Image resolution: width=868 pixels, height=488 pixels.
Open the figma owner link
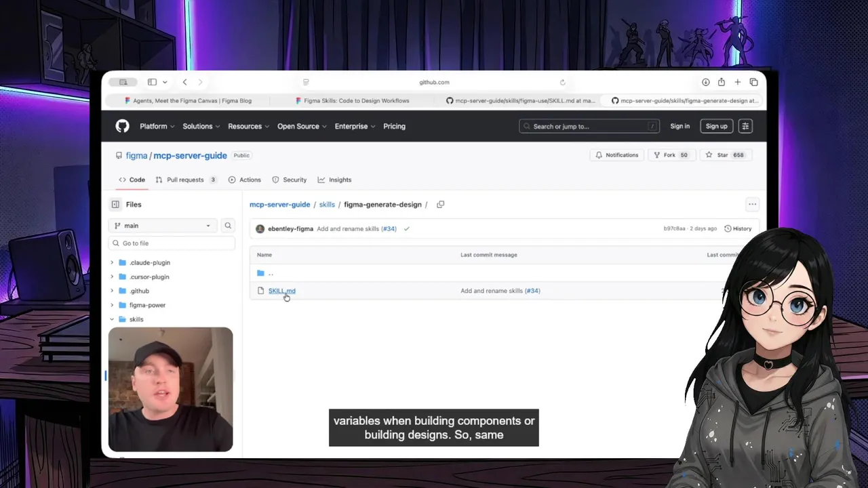(x=136, y=155)
